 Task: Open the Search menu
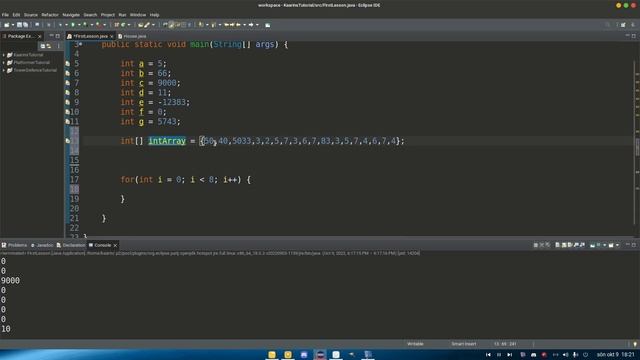90,15
